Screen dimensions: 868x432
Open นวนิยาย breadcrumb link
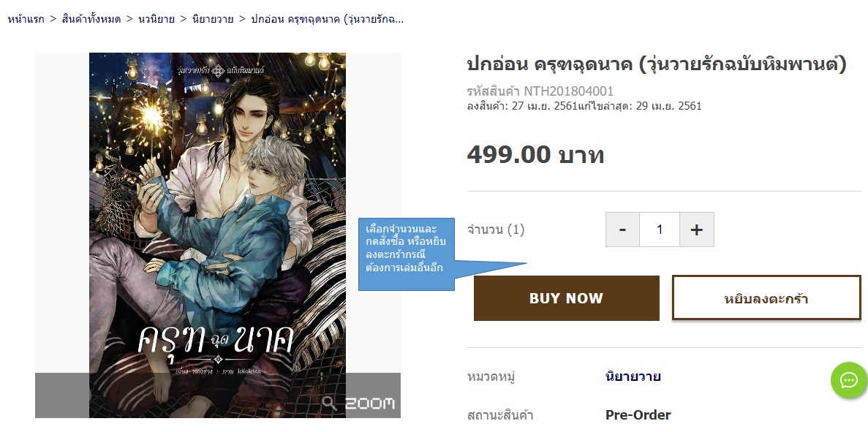[x=156, y=19]
